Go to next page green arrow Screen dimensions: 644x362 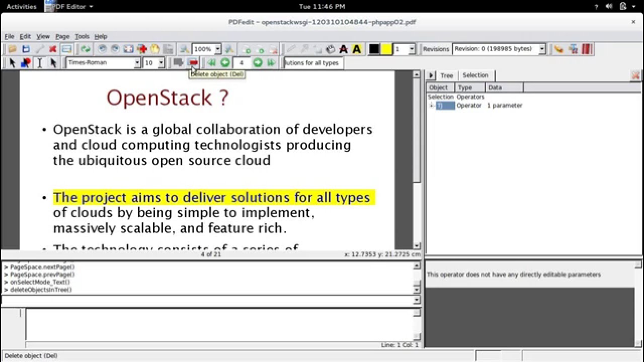[258, 63]
